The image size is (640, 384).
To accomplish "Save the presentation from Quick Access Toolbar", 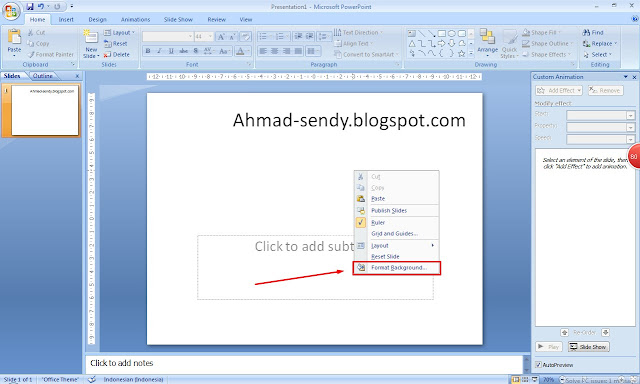I will point(30,7).
